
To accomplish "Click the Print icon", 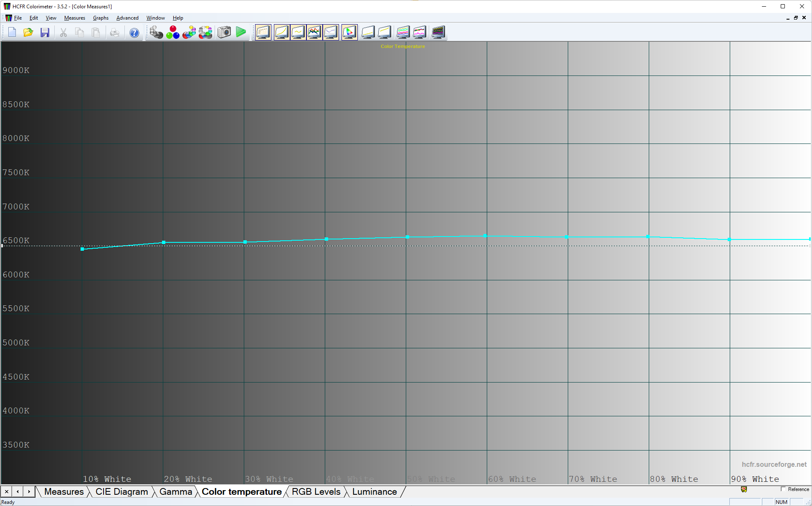I will click(114, 32).
